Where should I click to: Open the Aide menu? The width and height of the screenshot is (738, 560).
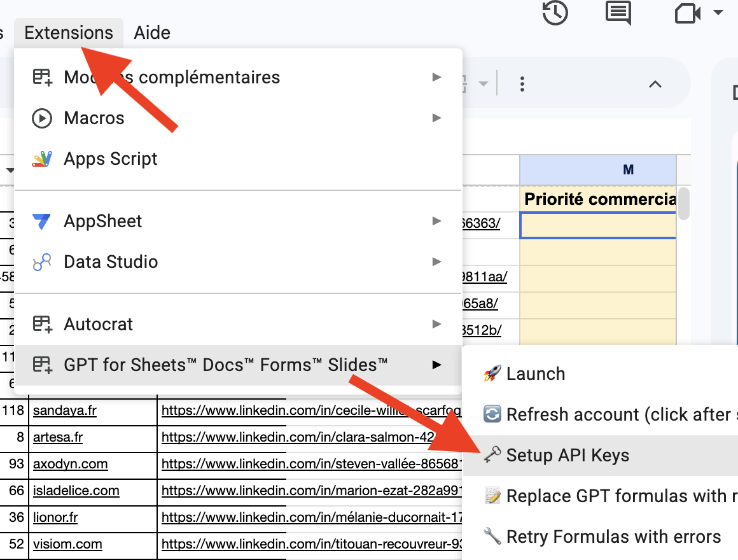[152, 32]
